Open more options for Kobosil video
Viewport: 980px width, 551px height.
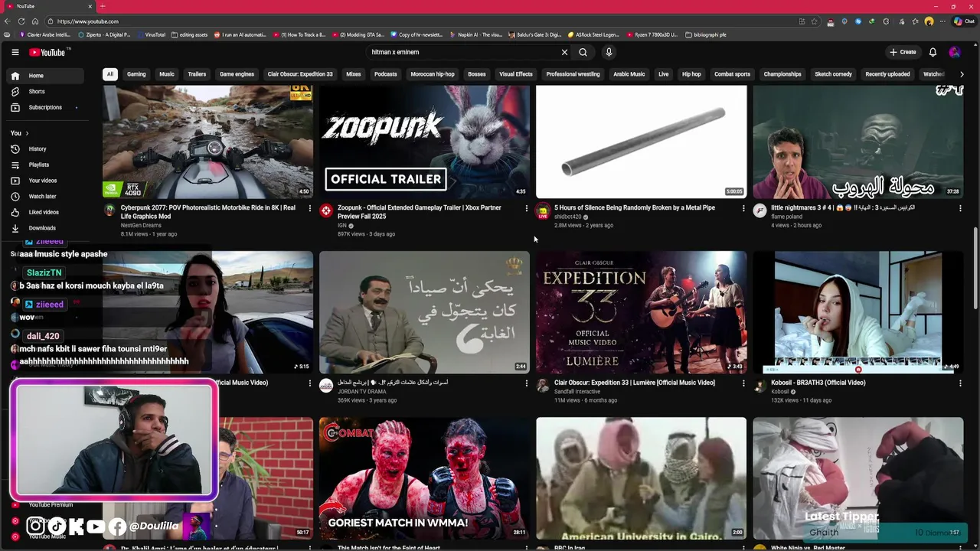pyautogui.click(x=960, y=383)
